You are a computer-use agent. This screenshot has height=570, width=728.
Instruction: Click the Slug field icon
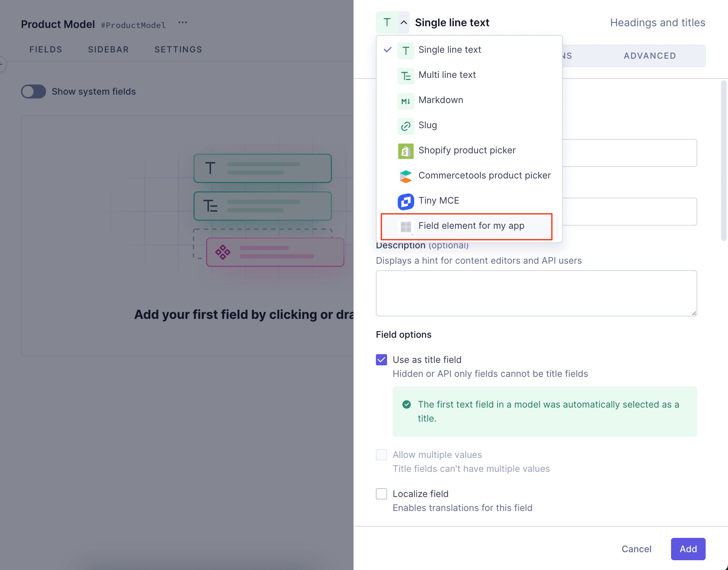(x=406, y=126)
